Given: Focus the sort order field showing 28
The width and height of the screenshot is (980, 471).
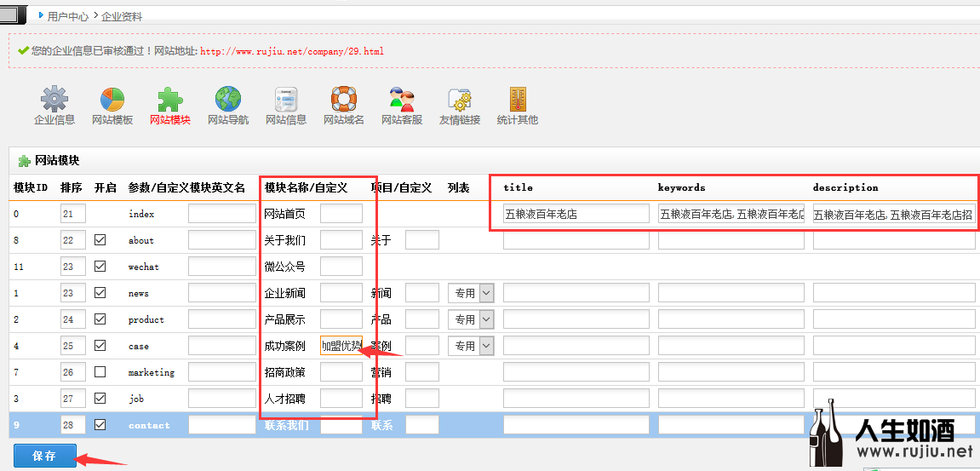Looking at the screenshot, I should [x=72, y=425].
